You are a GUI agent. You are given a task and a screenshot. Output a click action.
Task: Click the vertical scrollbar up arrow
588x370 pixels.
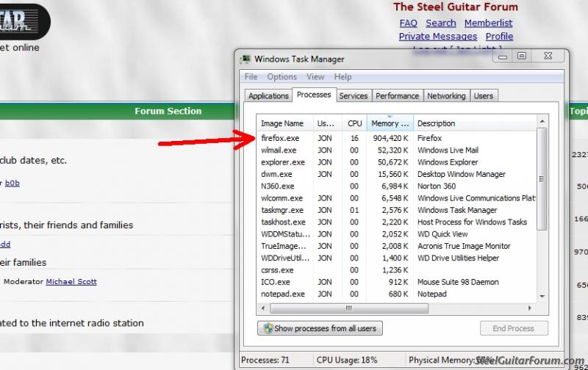coord(542,121)
